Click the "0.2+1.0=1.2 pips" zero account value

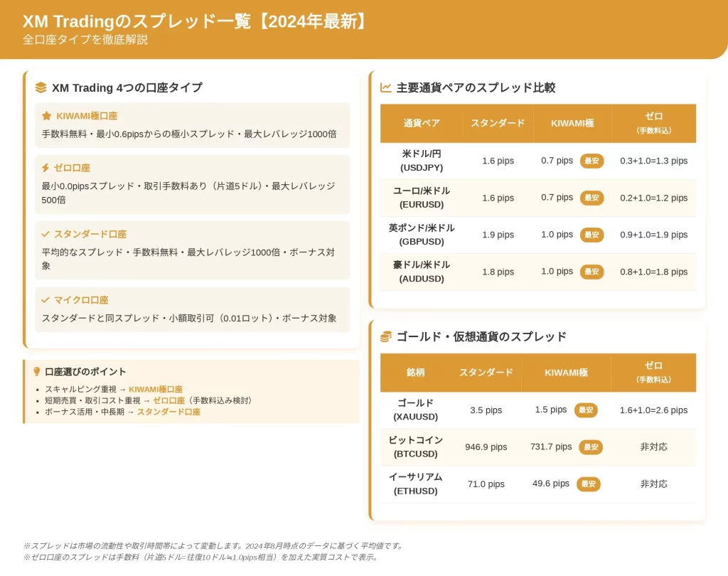[x=654, y=198]
